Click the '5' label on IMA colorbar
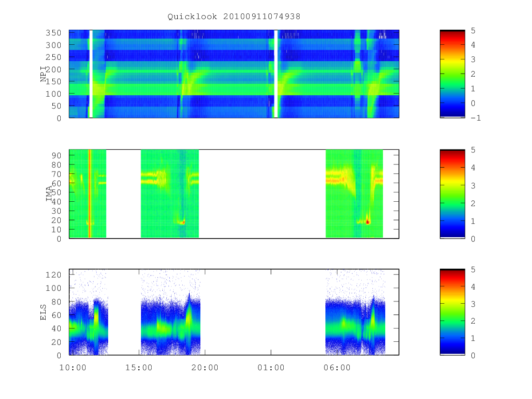 click(x=473, y=150)
